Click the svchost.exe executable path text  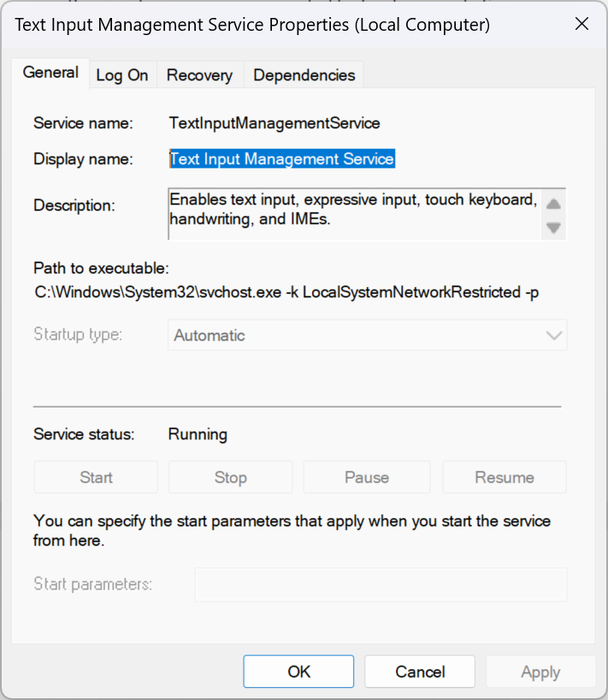point(286,292)
